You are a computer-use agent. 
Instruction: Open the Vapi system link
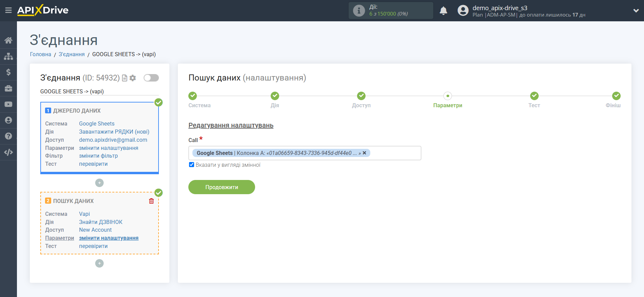(84, 214)
